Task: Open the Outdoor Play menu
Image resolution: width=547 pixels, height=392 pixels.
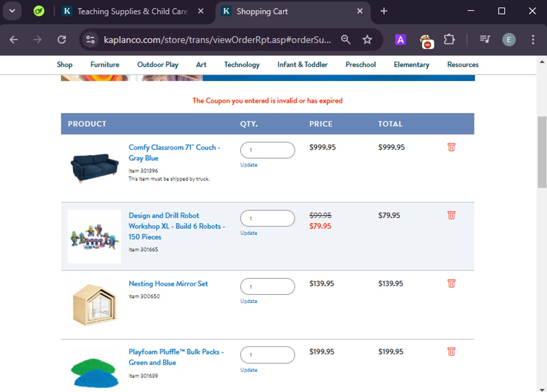Action: click(158, 64)
